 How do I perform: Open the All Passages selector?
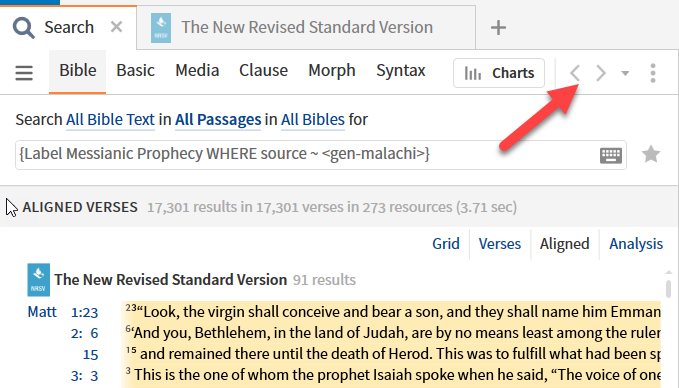pos(218,120)
